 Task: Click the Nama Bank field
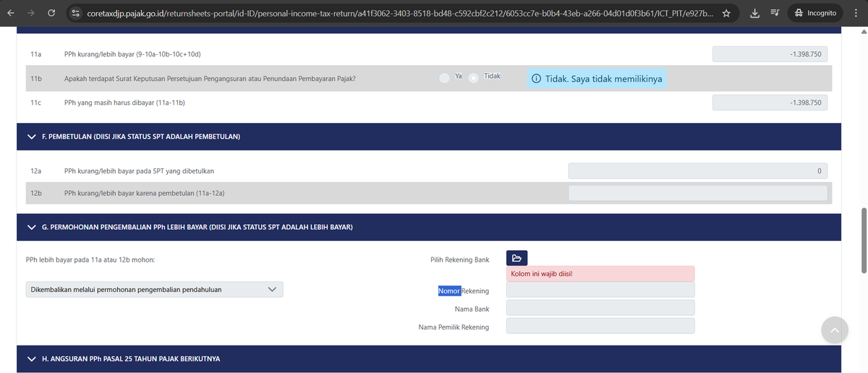(x=600, y=308)
